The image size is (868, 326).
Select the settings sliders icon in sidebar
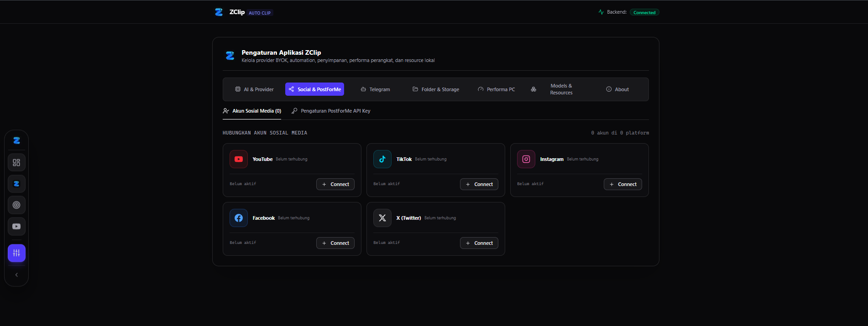pos(16,253)
